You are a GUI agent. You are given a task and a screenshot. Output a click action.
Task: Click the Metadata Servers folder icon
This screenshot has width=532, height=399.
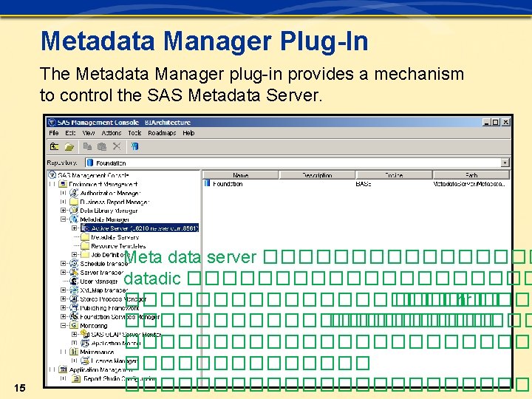(85, 237)
